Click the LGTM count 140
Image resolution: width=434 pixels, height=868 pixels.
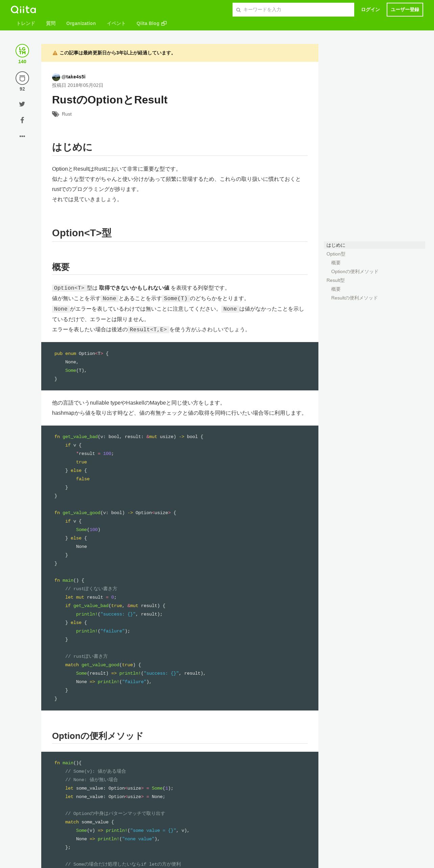[22, 62]
